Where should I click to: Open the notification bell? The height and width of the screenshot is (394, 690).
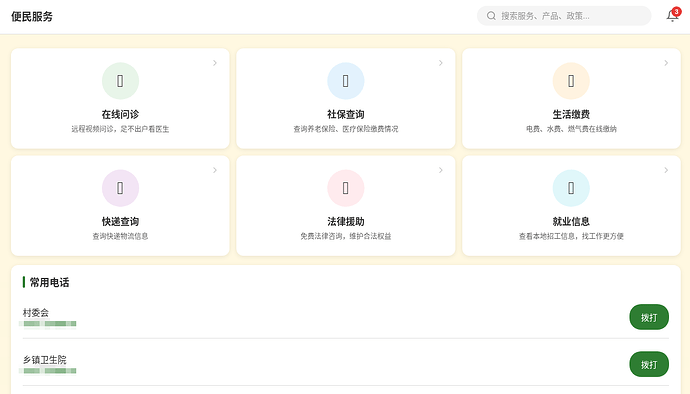tap(672, 16)
